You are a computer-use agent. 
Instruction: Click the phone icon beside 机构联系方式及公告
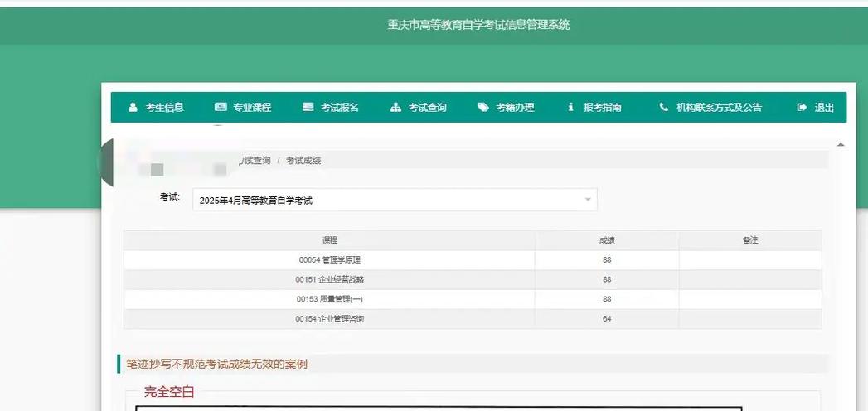pyautogui.click(x=664, y=108)
